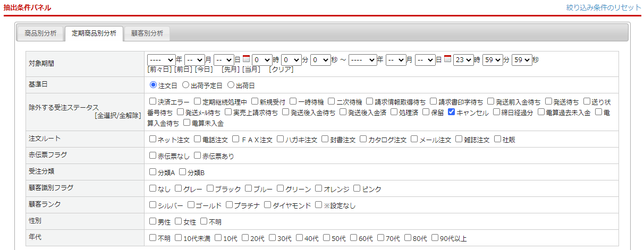The width and height of the screenshot is (644, 250).
Task: Click the [前々日] shortcut link
Action: 159,70
